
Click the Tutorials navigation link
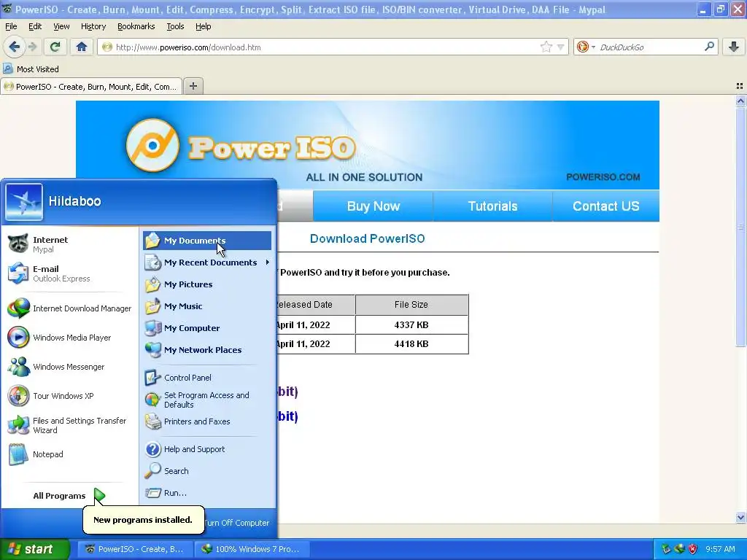point(492,206)
